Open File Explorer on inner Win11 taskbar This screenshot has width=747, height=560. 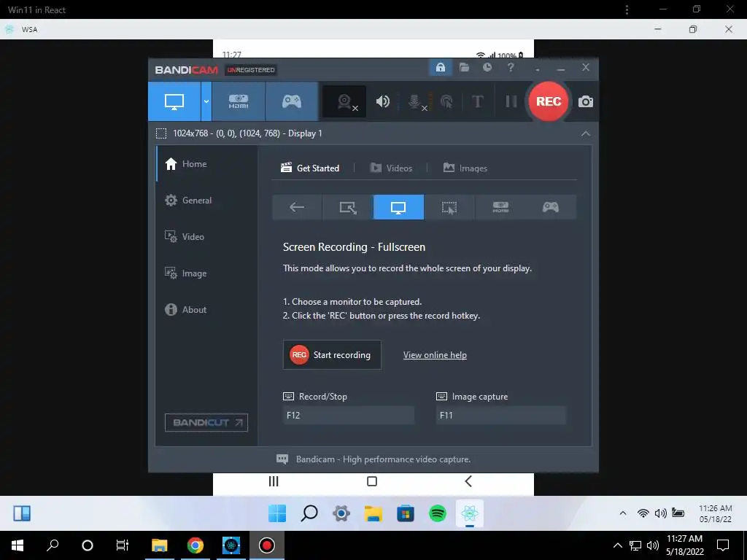(x=373, y=513)
